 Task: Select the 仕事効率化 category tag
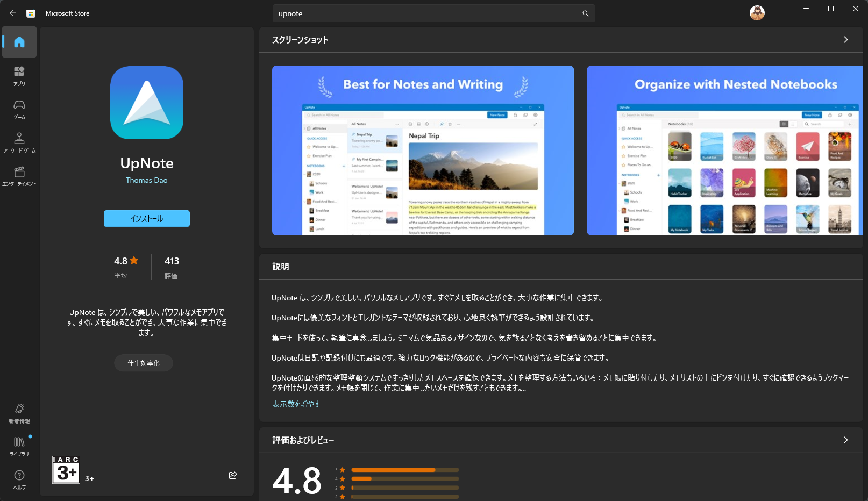point(144,363)
